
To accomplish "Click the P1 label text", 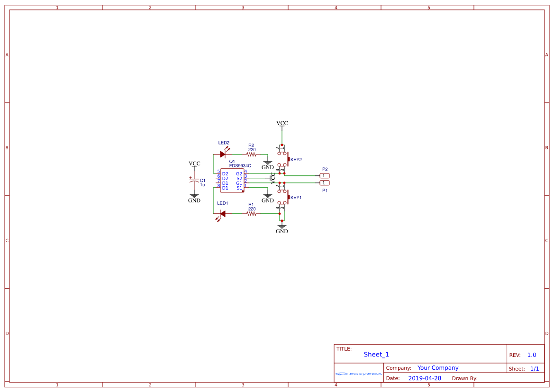I will pyautogui.click(x=325, y=191).
